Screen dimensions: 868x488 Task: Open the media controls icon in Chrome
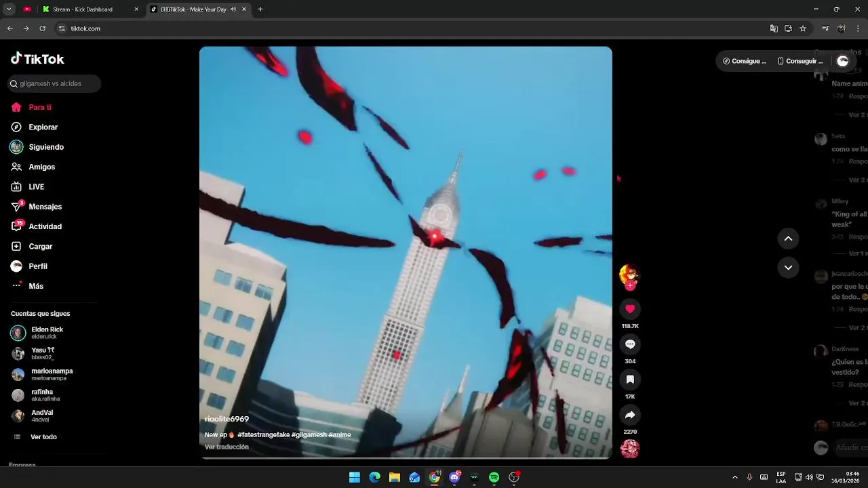825,28
